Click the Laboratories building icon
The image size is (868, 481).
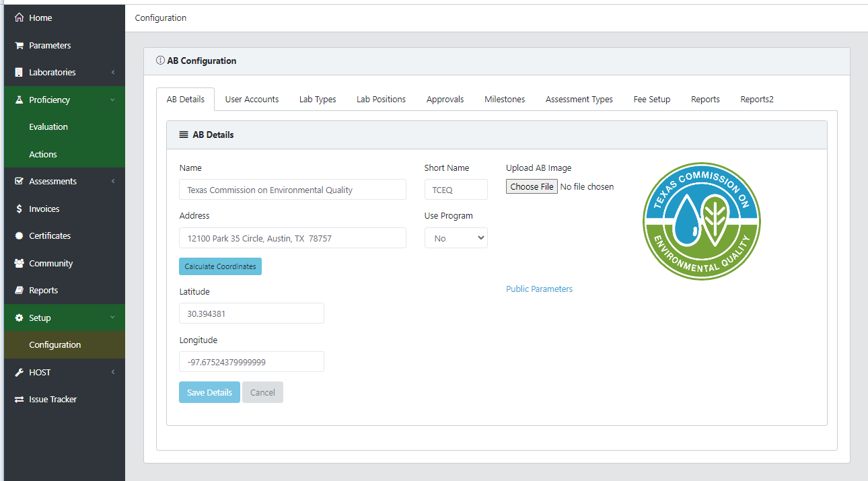tap(19, 73)
